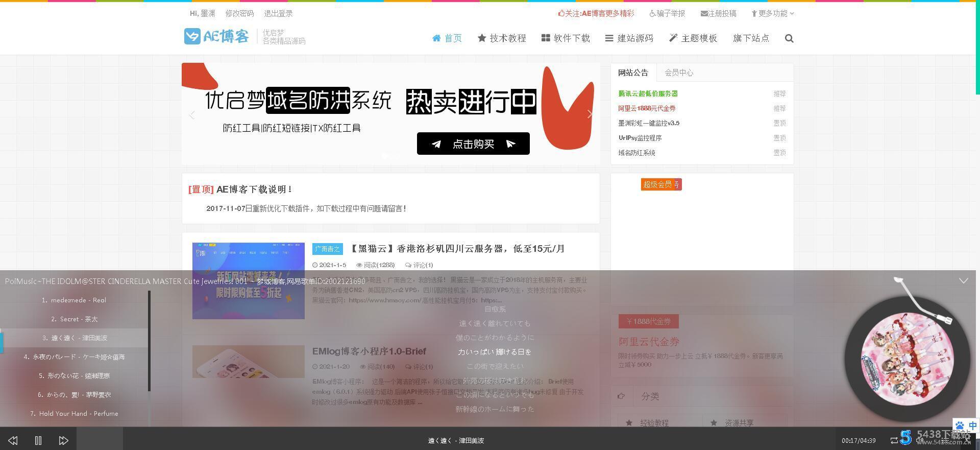Open the 建站源码 menu
This screenshot has width=980, height=450.
629,38
